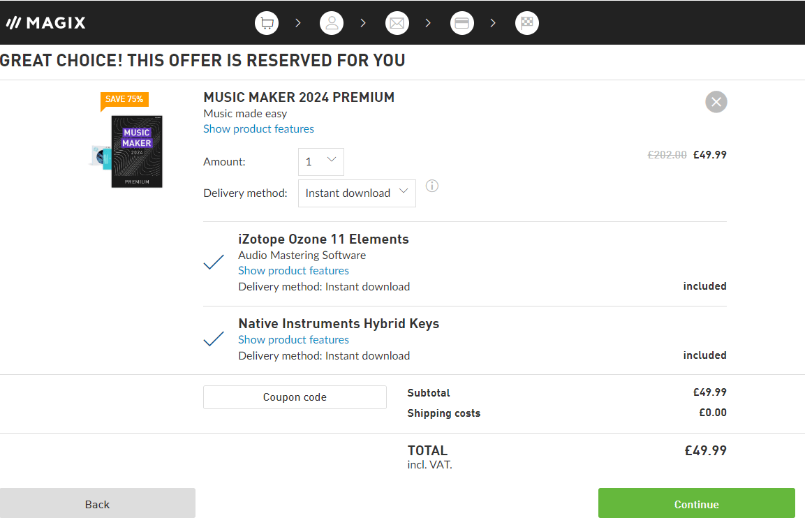Image resolution: width=805 pixels, height=532 pixels.
Task: Click the MAGIX logo
Action: click(x=45, y=22)
